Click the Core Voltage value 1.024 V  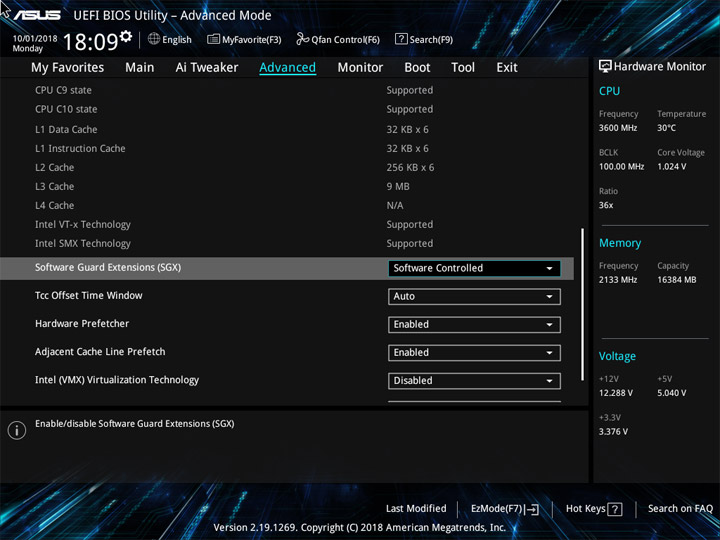(x=671, y=167)
